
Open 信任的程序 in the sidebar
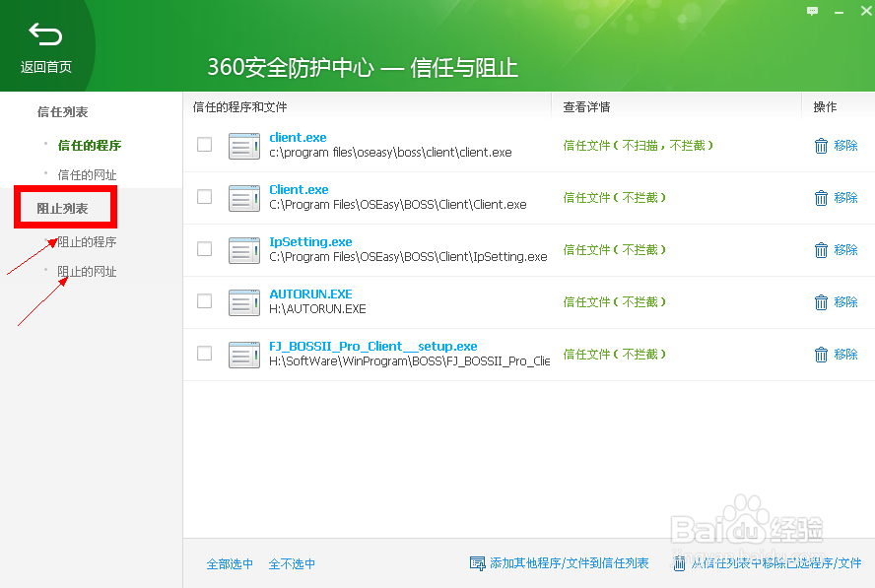point(90,146)
